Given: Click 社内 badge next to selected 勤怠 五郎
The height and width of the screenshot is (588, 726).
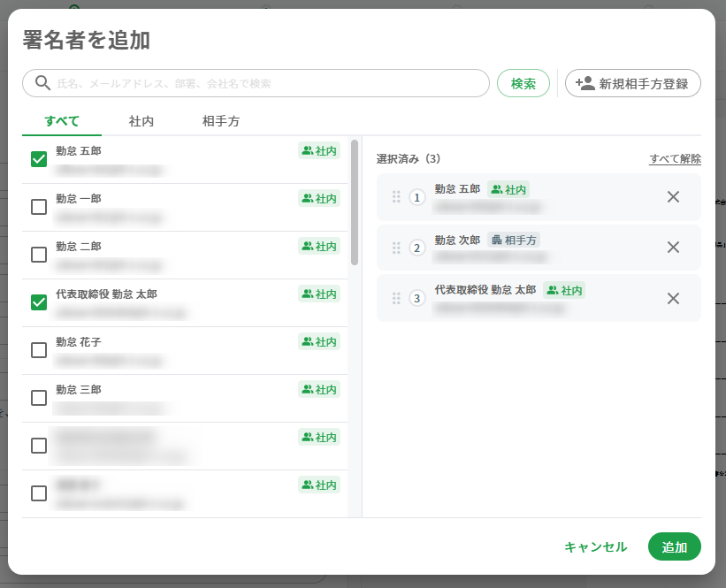Looking at the screenshot, I should pos(508,189).
